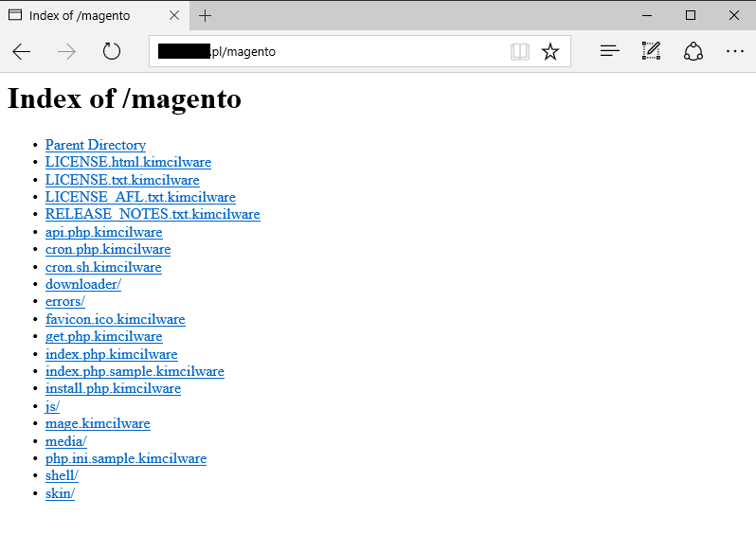Open the Hub panel icon

pyautogui.click(x=609, y=50)
